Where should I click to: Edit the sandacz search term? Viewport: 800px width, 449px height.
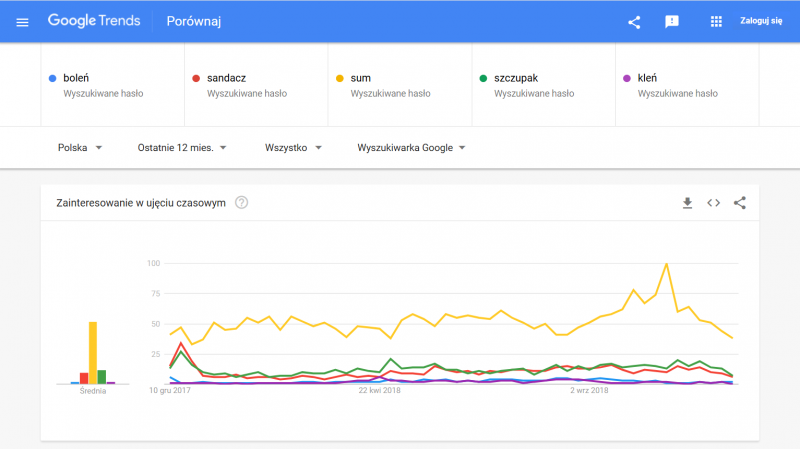[227, 77]
